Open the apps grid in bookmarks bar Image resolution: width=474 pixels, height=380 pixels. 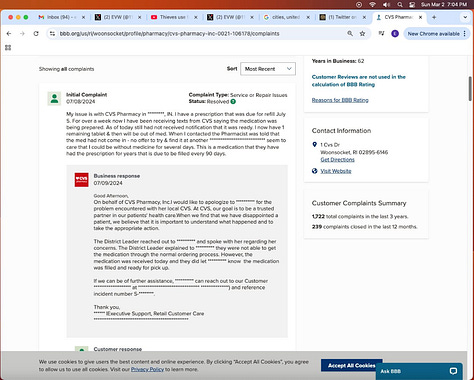pyautogui.click(x=8, y=48)
